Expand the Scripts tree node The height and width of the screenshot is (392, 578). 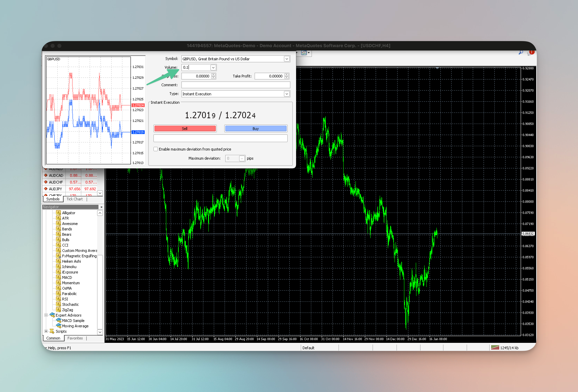46,331
